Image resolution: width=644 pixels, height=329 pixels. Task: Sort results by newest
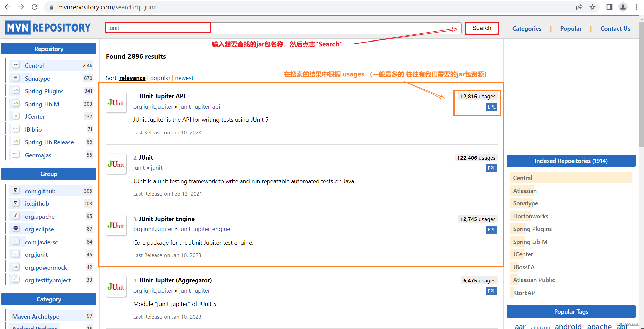coord(184,78)
